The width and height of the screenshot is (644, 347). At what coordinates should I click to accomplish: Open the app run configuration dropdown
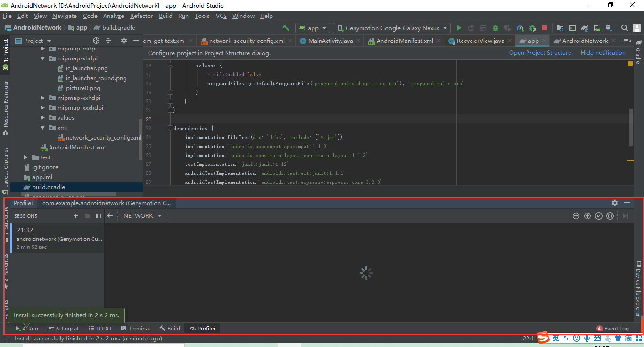click(313, 28)
